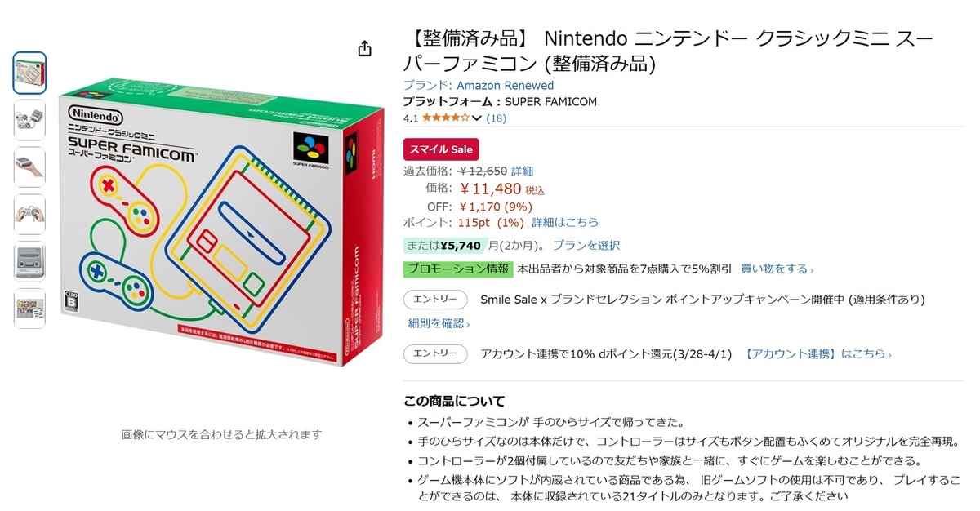Visit the Amazon Renewed brand page
980x511 pixels.
[x=478, y=85]
